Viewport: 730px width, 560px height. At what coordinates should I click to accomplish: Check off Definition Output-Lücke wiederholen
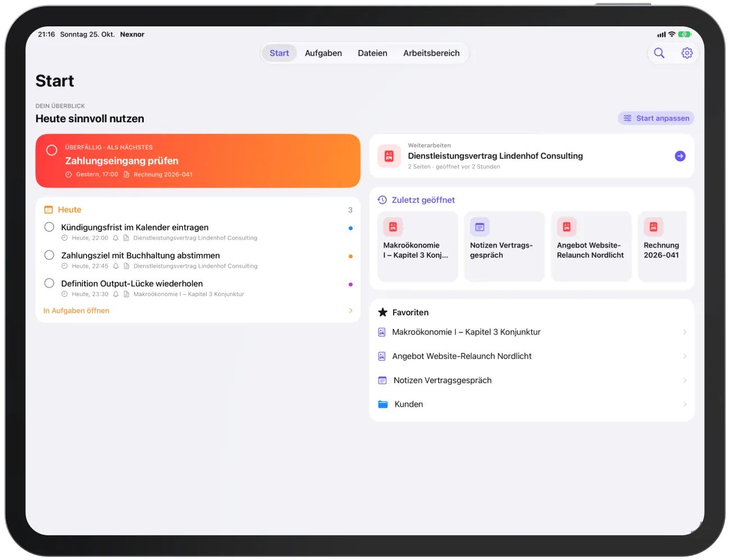coord(49,283)
